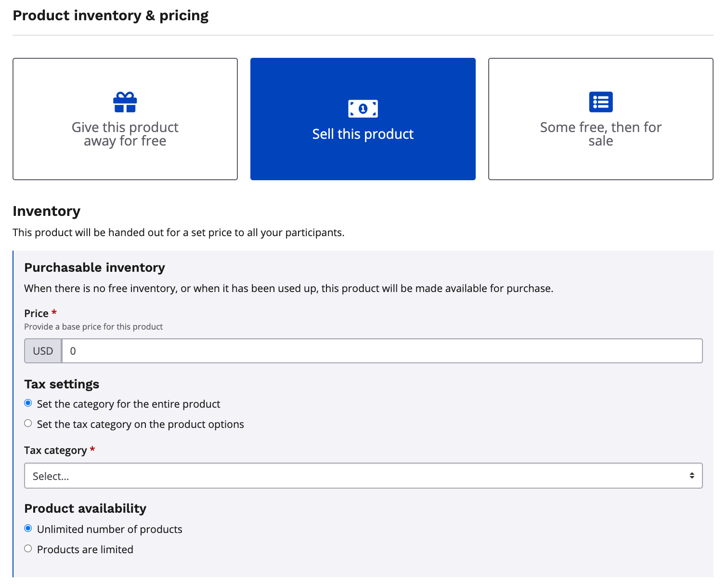Click the gift icon on the free card
This screenshot has width=728, height=585.
tap(125, 102)
